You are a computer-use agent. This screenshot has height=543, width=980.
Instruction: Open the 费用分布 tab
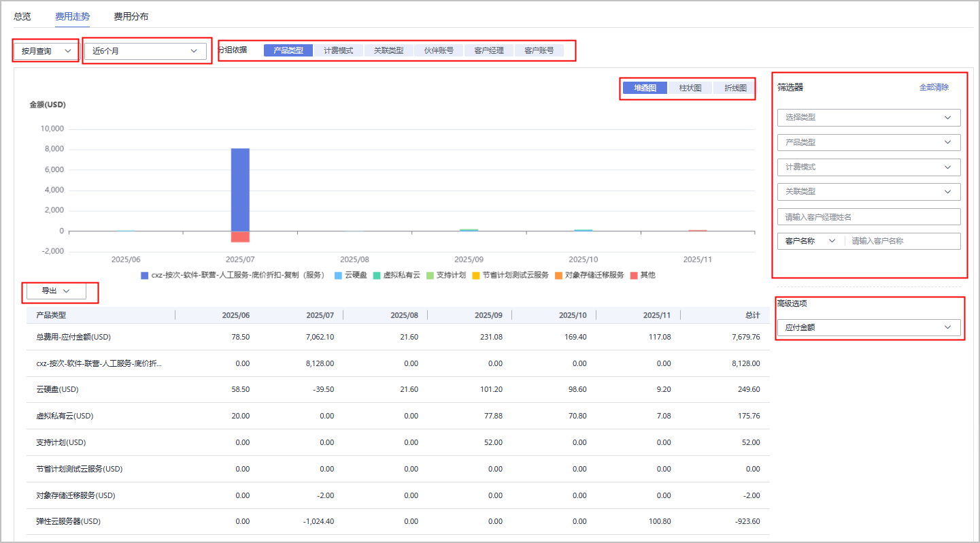[x=131, y=16]
